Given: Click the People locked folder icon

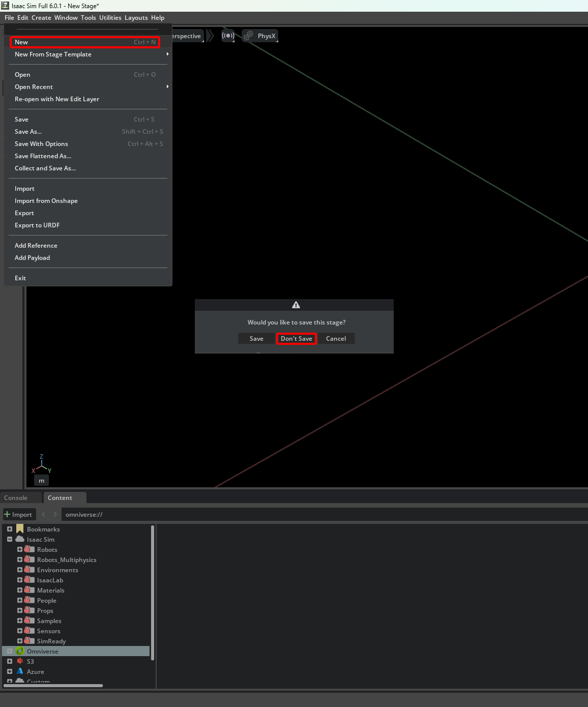Looking at the screenshot, I should pyautogui.click(x=30, y=600).
